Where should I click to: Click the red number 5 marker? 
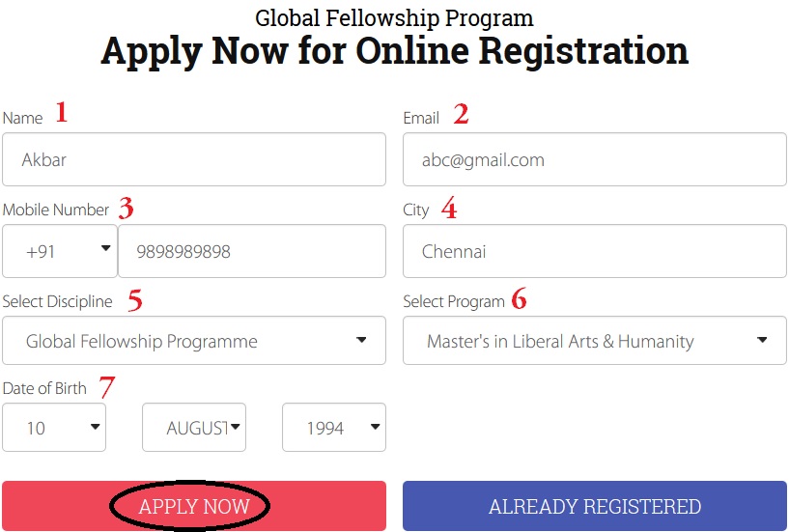[135, 300]
